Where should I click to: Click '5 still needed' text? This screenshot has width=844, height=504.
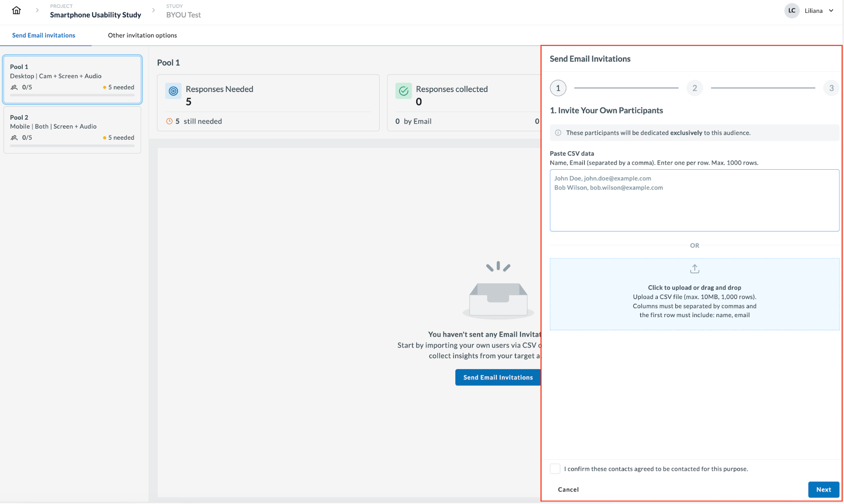click(x=199, y=121)
